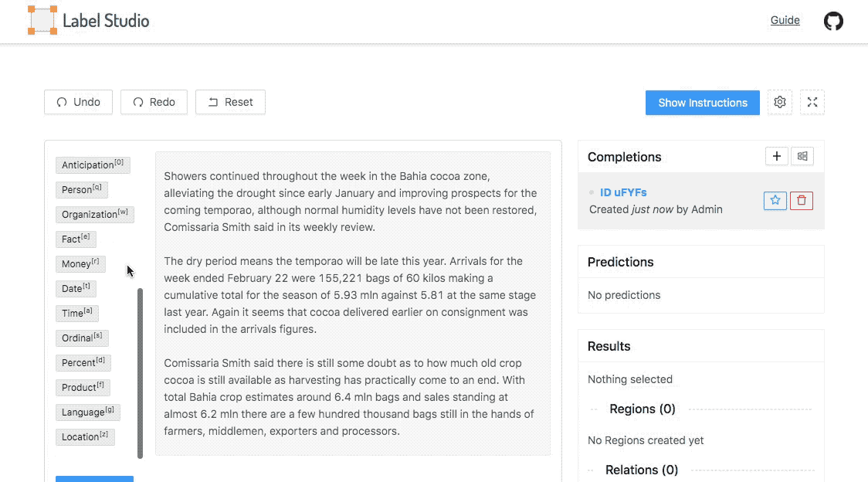Collapse the Regions (0) section
The height and width of the screenshot is (482, 868).
pyautogui.click(x=643, y=409)
